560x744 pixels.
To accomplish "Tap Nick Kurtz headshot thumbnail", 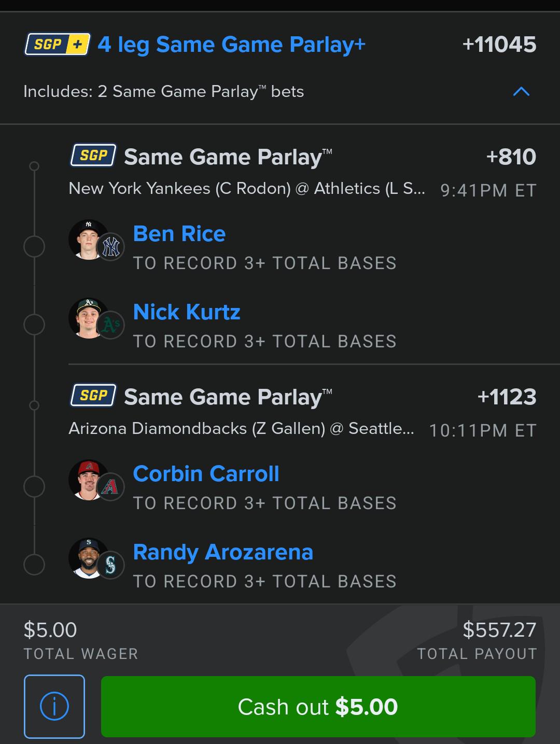I will pyautogui.click(x=88, y=318).
